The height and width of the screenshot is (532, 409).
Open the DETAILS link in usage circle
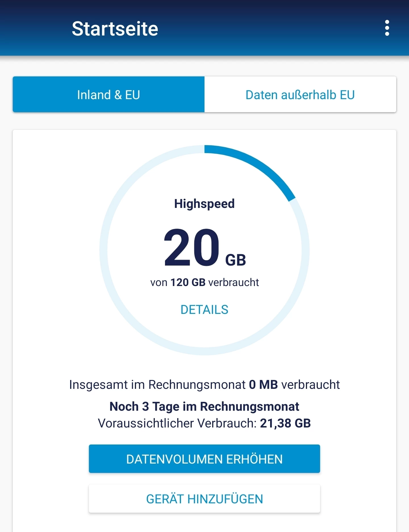coord(204,310)
